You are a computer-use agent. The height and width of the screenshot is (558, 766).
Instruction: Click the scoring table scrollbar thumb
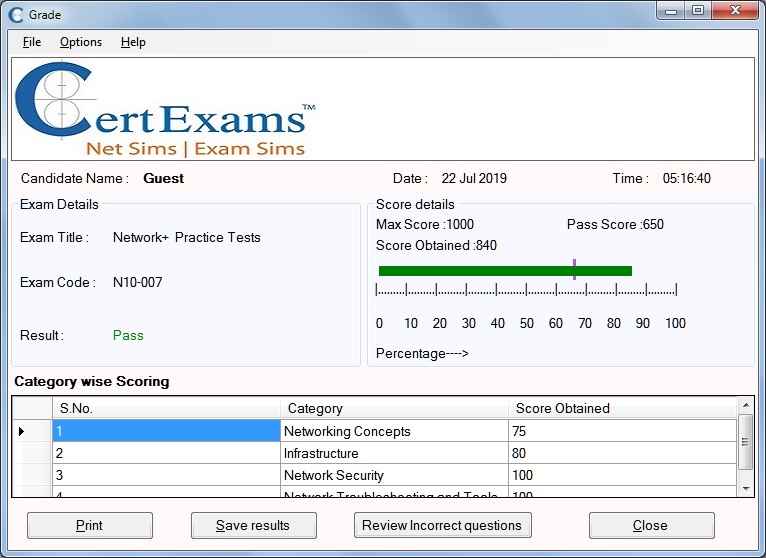click(745, 442)
